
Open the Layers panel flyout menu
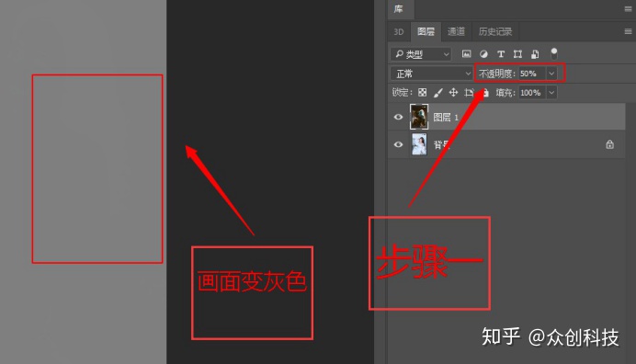click(628, 31)
